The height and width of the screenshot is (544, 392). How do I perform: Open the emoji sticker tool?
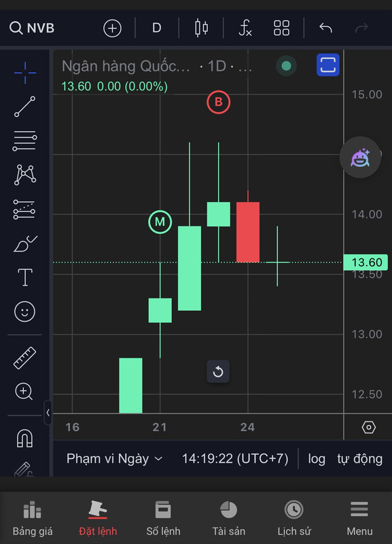click(x=24, y=311)
